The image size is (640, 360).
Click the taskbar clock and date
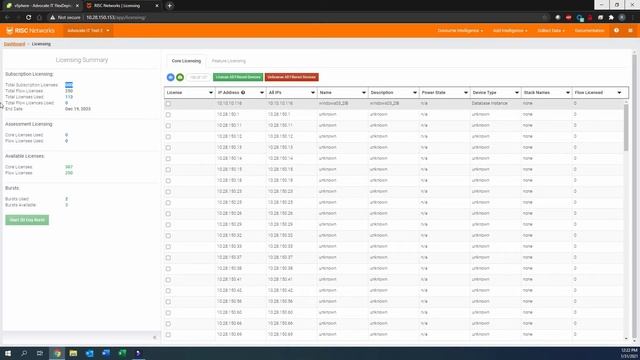(629, 353)
